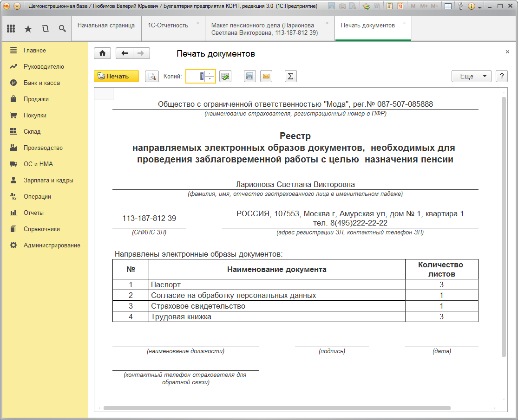Click the edit document table icon
Screen dimensions: 518x420
(x=225, y=77)
